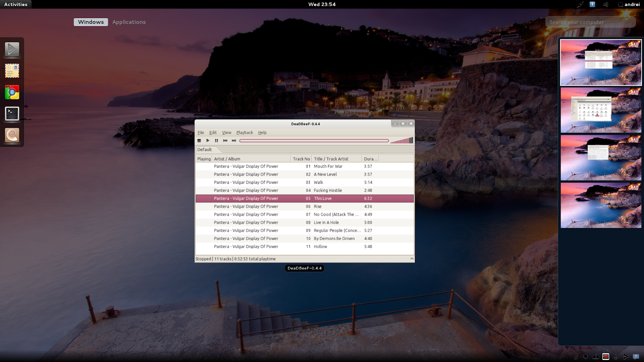Pause playback with the pause button

click(x=217, y=141)
